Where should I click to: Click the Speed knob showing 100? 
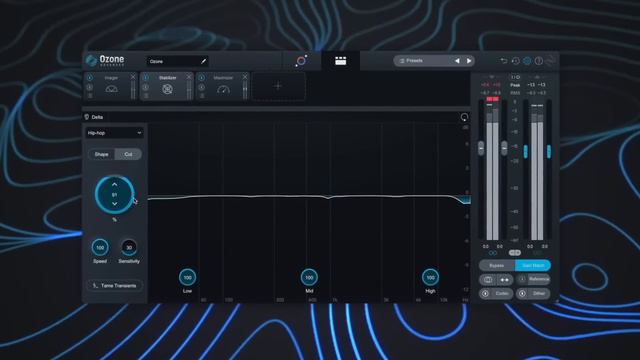[x=100, y=247]
